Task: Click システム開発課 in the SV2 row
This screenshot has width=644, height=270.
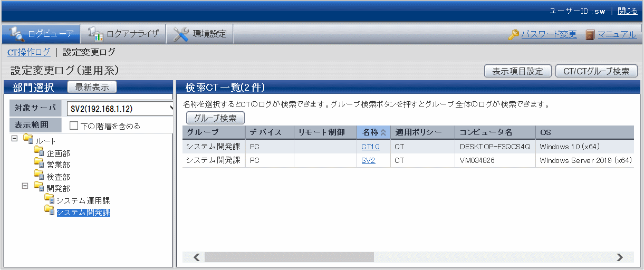Action: (x=214, y=160)
